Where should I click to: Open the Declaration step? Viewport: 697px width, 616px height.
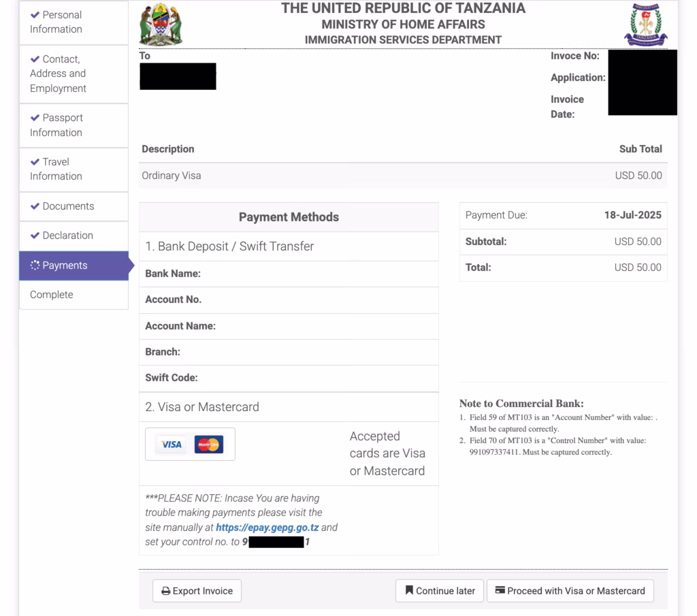pos(74,236)
